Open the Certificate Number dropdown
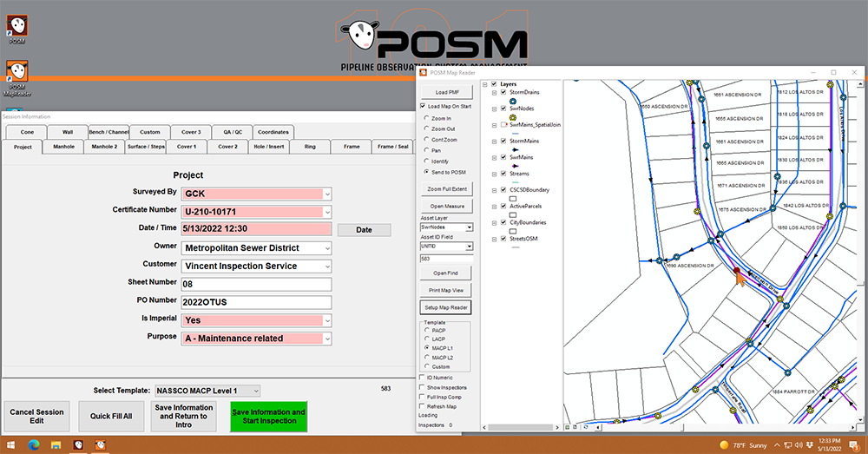 click(x=327, y=212)
